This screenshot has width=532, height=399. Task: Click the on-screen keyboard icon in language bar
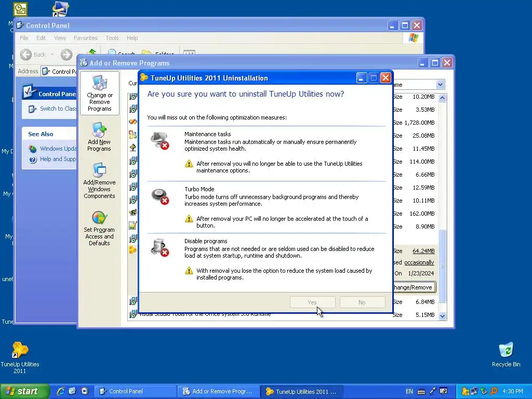point(421,392)
